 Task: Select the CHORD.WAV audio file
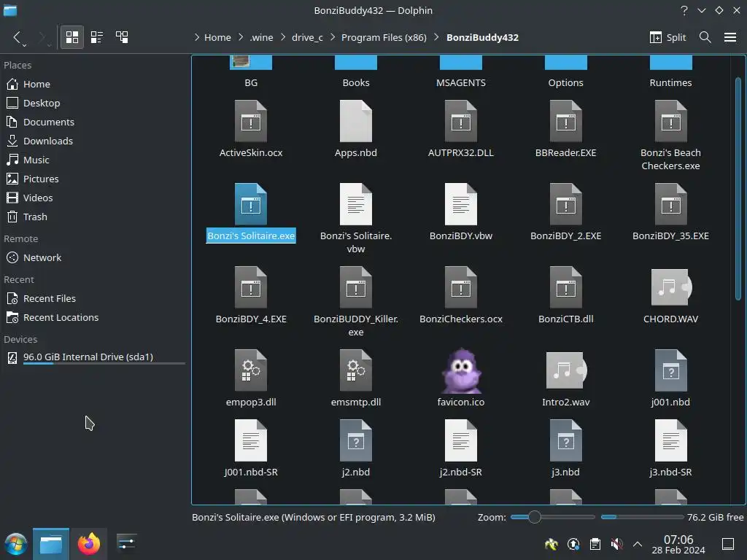pos(671,295)
